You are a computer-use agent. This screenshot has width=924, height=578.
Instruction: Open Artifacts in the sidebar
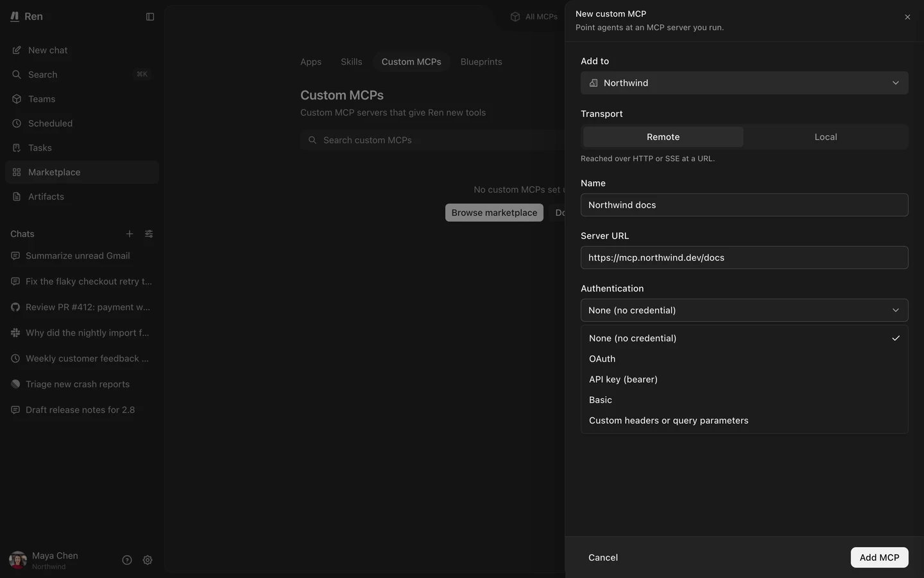pyautogui.click(x=82, y=197)
